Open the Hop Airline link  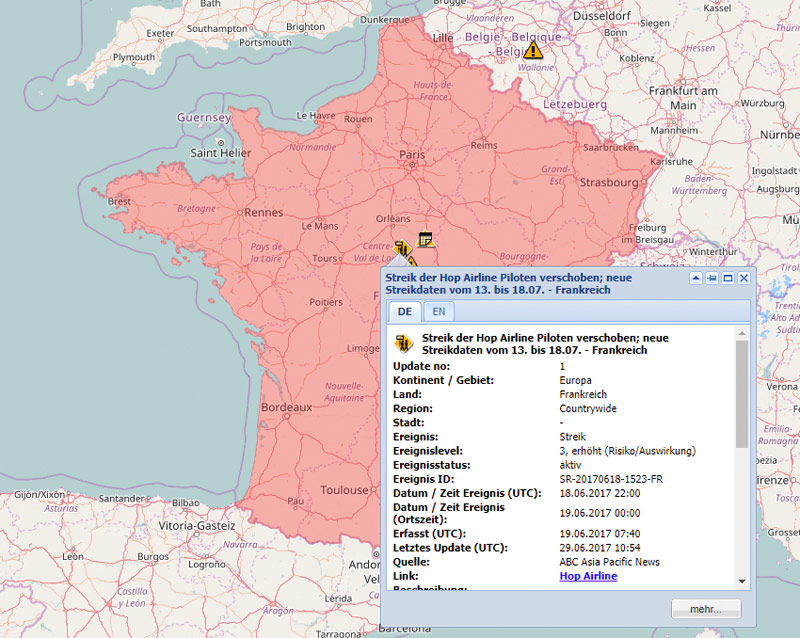pos(588,576)
